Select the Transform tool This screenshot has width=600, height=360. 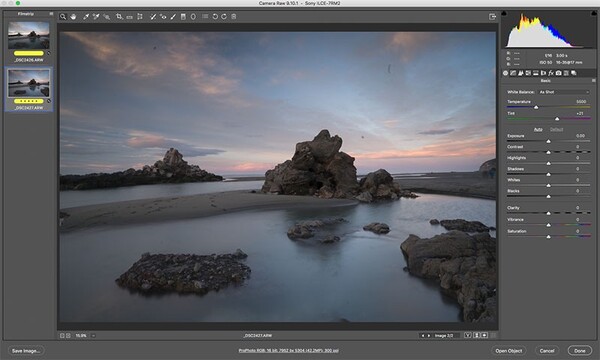coord(140,17)
